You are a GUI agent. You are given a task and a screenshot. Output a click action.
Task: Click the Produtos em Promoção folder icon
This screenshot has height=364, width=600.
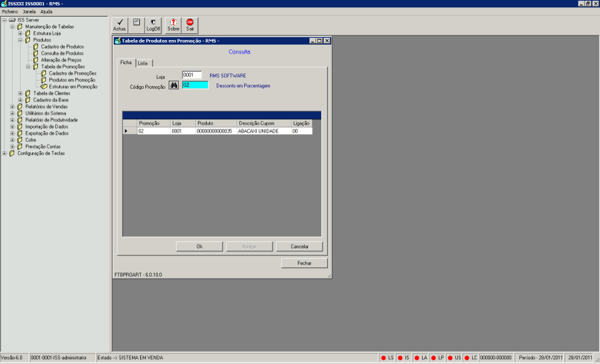pyautogui.click(x=43, y=80)
